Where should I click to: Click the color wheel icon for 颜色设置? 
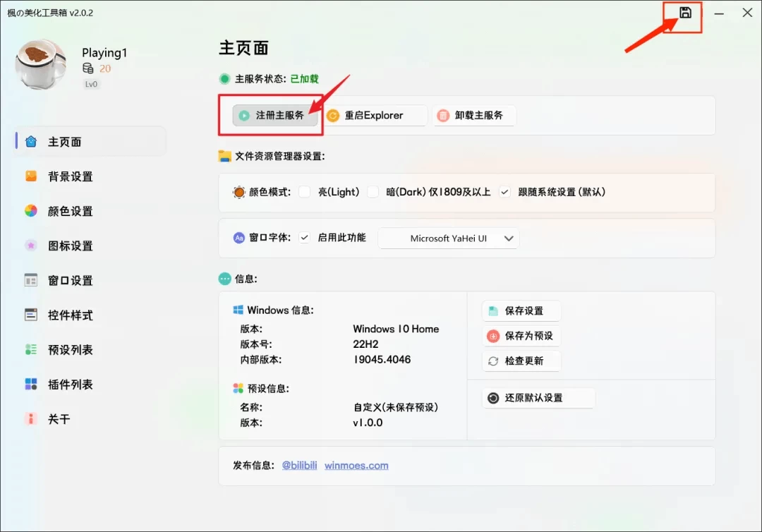(31, 210)
